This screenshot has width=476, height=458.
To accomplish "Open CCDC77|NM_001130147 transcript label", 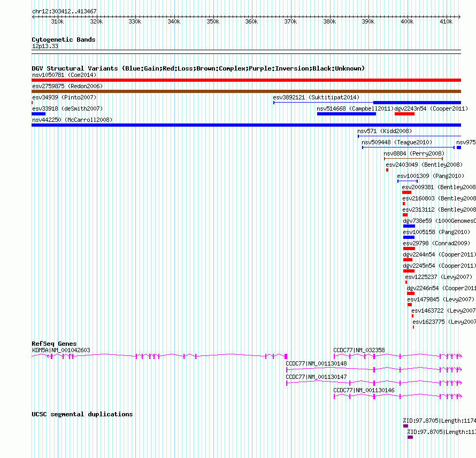I will (316, 377).
